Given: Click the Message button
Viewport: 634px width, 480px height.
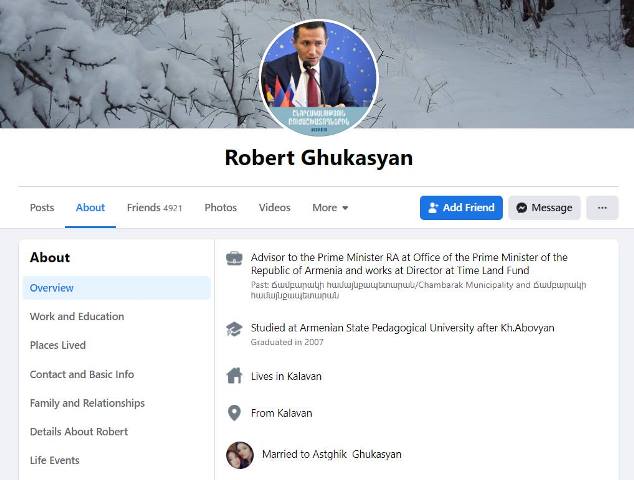Looking at the screenshot, I should (544, 208).
